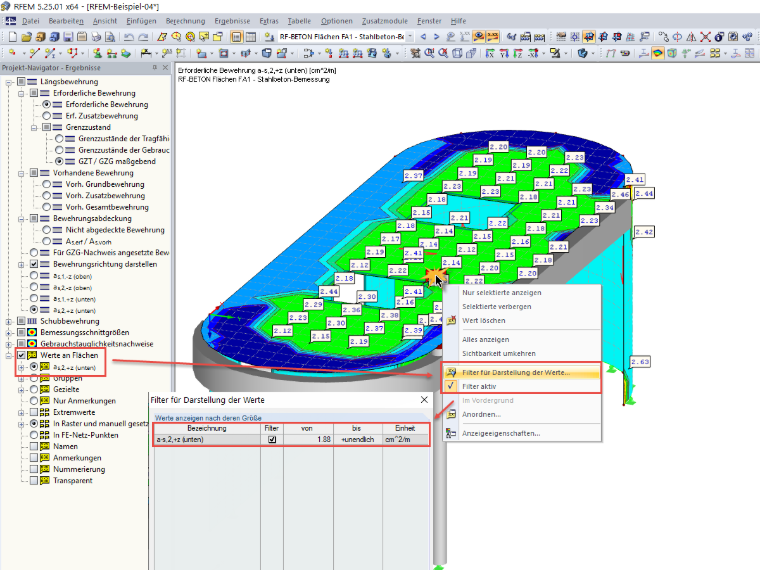Choose 'Filter für Darstellung der Werte...' menu entry
Viewport: 760px width, 570px height.
click(522, 372)
